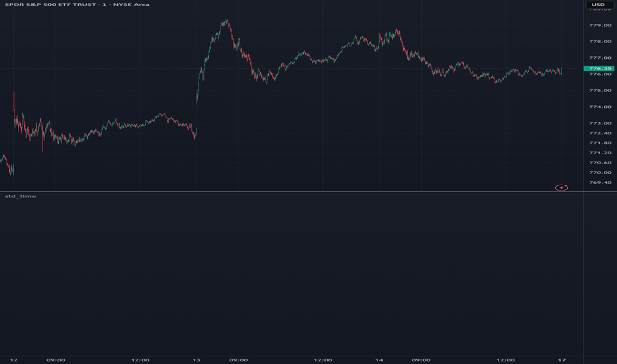Click the 769.40 price scale label
Screen dimensions: 617x364
point(600,183)
